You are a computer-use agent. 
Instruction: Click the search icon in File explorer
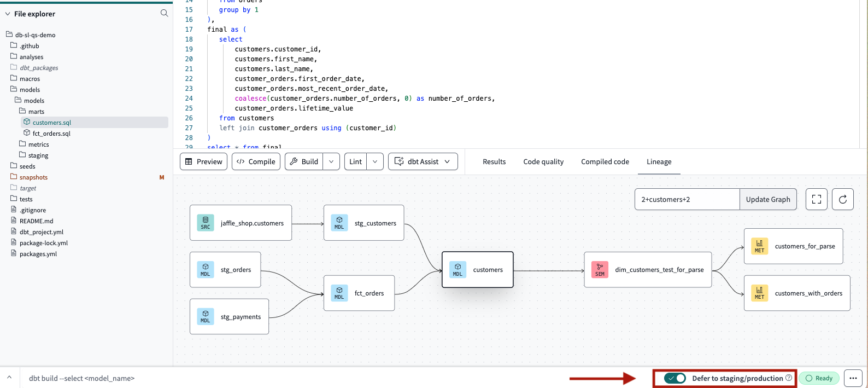pos(164,13)
